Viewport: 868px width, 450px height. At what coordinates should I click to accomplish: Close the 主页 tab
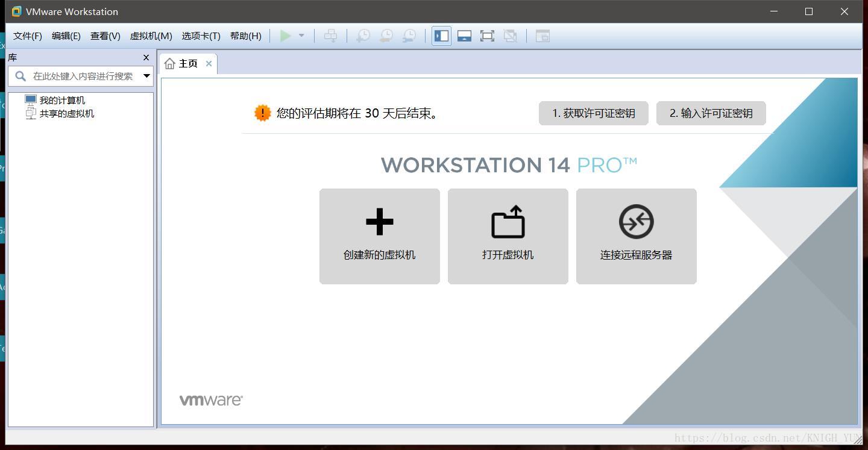(x=209, y=64)
